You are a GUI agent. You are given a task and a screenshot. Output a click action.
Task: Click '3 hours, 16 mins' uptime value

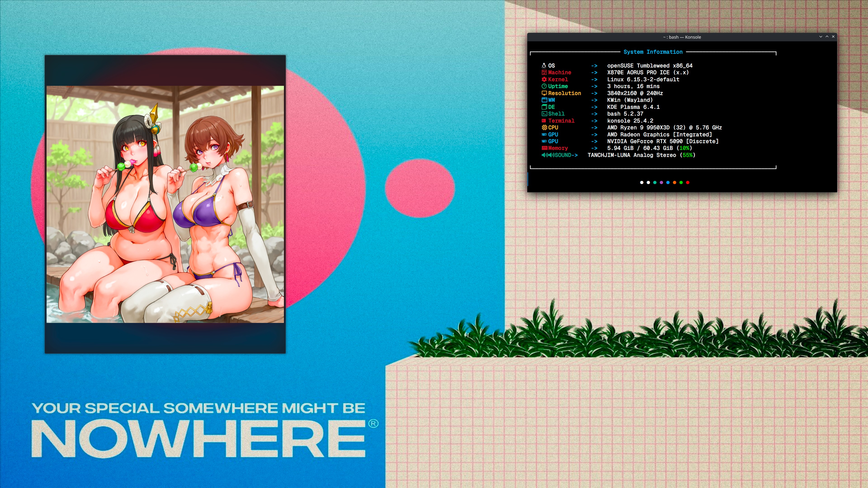(x=633, y=86)
